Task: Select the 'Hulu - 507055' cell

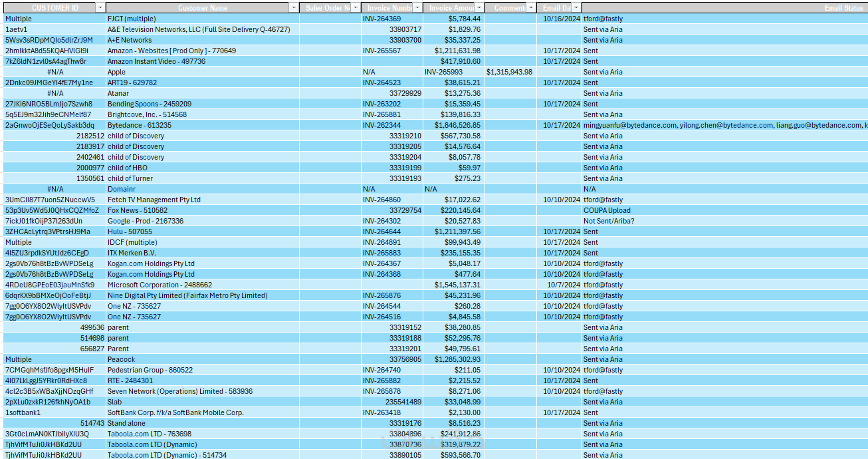Action: [203, 231]
